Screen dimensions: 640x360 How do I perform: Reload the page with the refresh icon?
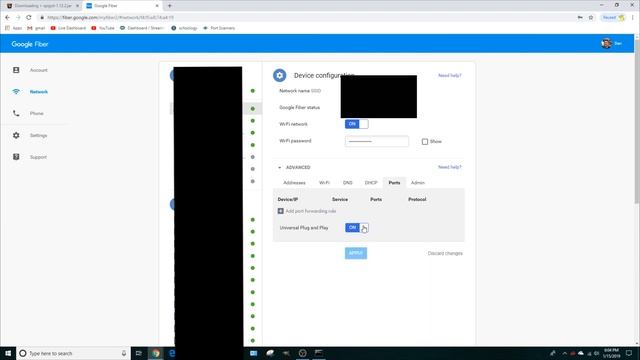click(x=29, y=18)
